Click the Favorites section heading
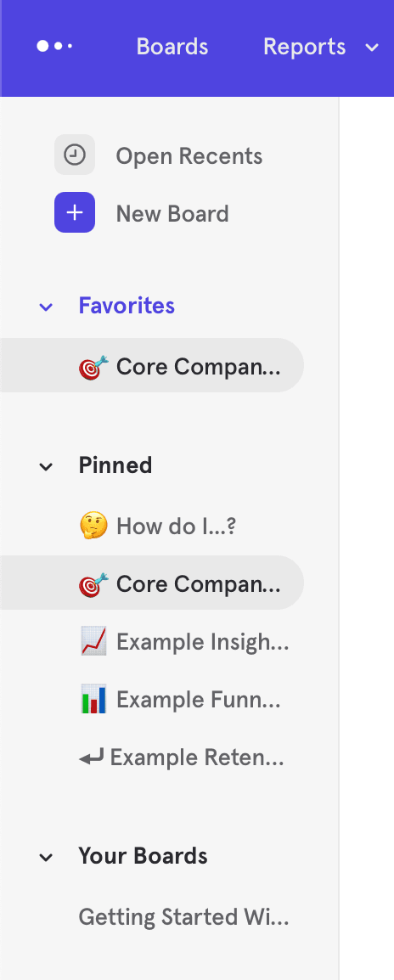The width and height of the screenshot is (394, 980). click(127, 306)
